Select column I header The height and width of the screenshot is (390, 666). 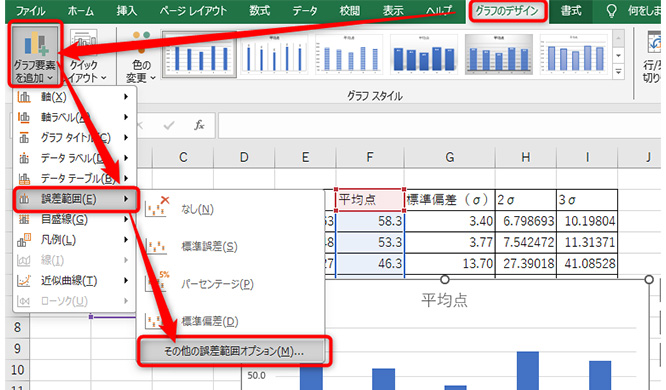(x=587, y=157)
